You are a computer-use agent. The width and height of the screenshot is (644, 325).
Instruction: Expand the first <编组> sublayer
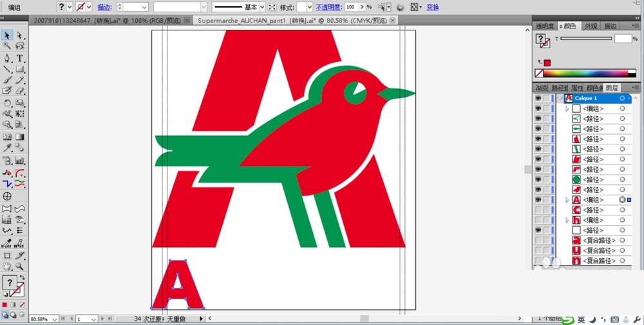coord(567,108)
